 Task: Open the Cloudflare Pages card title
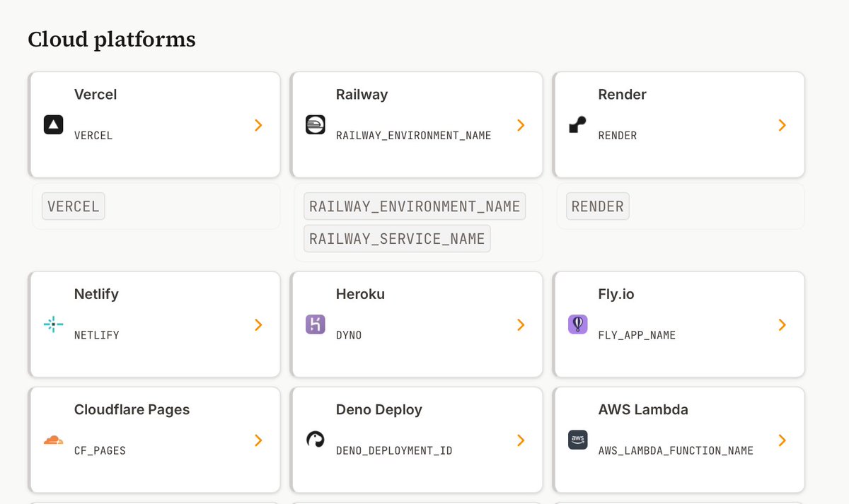click(x=132, y=409)
